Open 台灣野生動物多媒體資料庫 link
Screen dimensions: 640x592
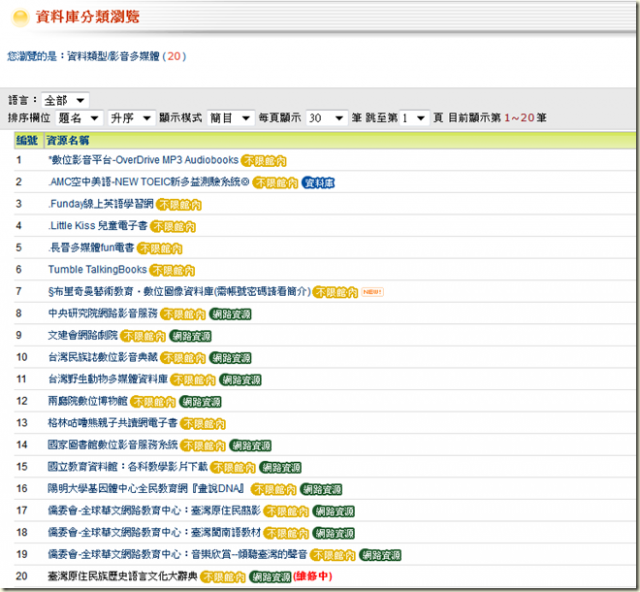[108, 379]
